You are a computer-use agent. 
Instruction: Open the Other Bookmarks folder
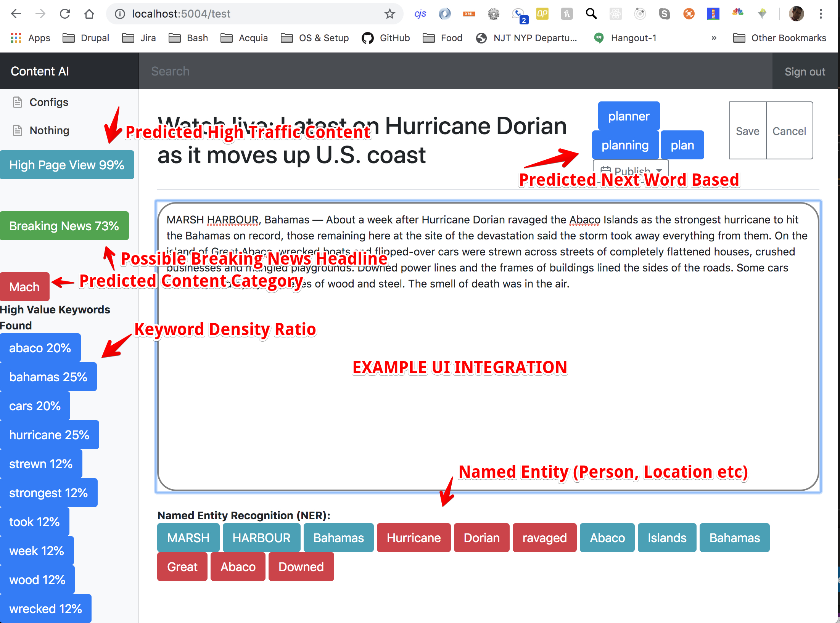(779, 38)
